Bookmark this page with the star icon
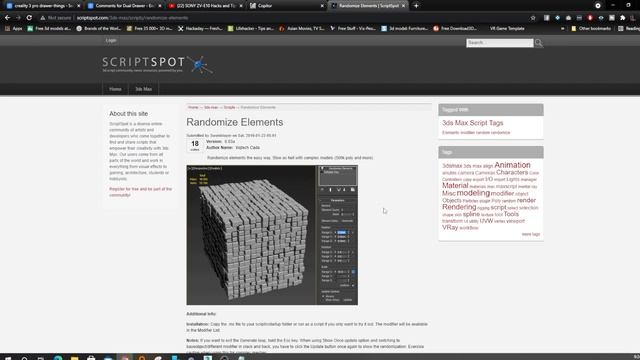The height and width of the screenshot is (360, 640). 533,18
